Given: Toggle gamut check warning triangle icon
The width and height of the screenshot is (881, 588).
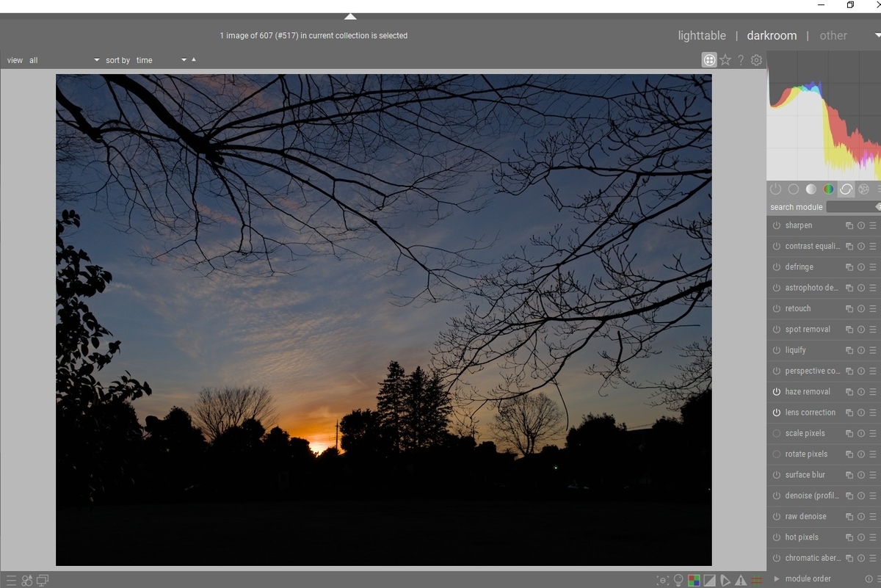Looking at the screenshot, I should point(740,580).
